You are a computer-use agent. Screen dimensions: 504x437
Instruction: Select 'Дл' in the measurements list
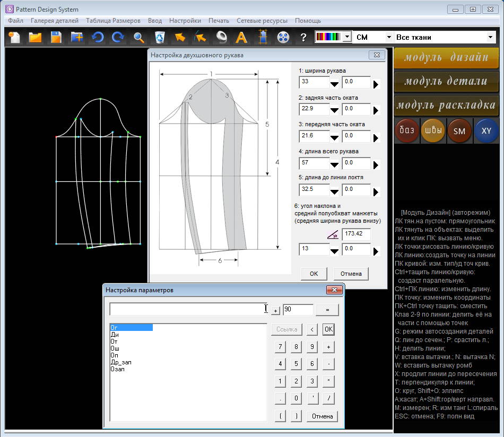click(x=115, y=335)
